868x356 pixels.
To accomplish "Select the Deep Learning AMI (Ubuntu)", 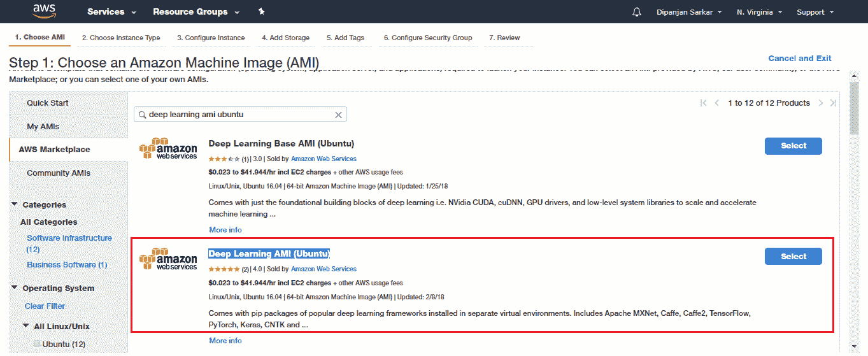I will (793, 257).
